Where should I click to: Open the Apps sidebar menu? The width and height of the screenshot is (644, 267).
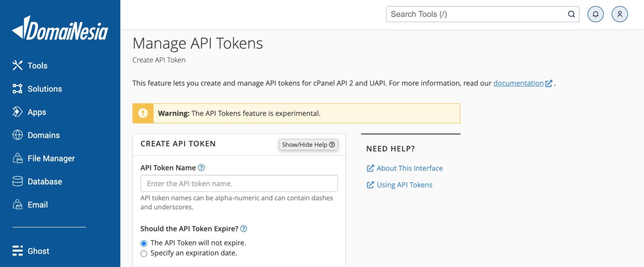[x=36, y=112]
